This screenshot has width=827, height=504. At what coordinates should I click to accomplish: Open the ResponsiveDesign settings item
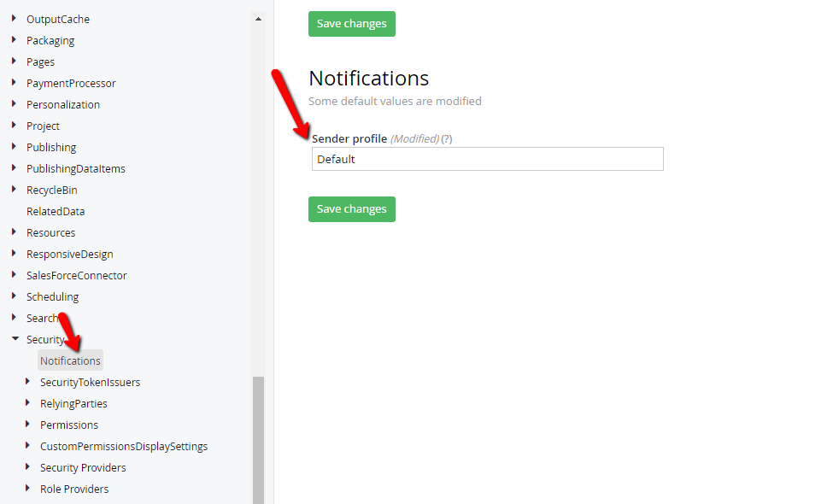[x=69, y=254]
